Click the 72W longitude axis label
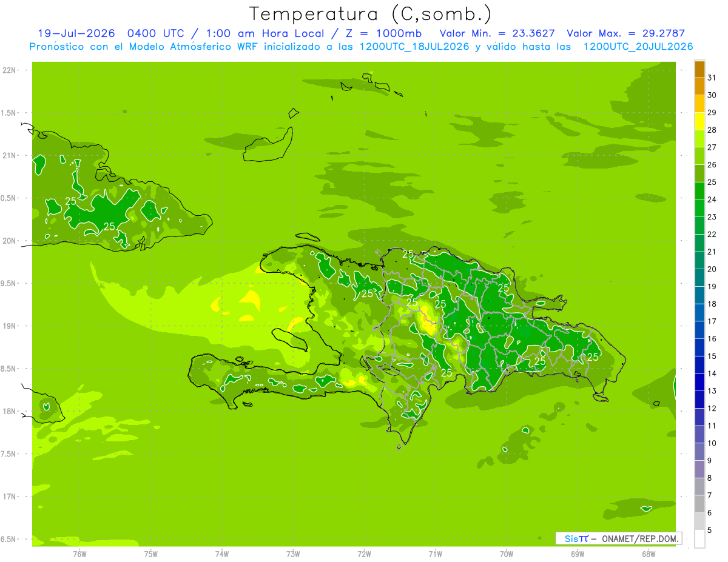 tap(364, 554)
